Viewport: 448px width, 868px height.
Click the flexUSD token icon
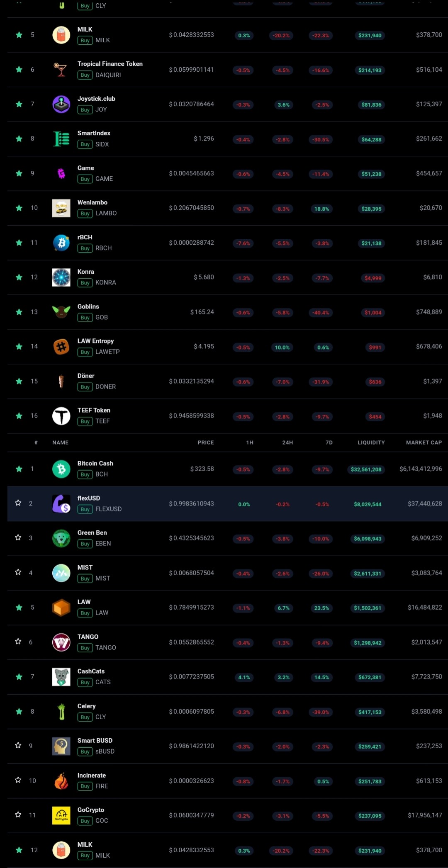click(x=61, y=504)
